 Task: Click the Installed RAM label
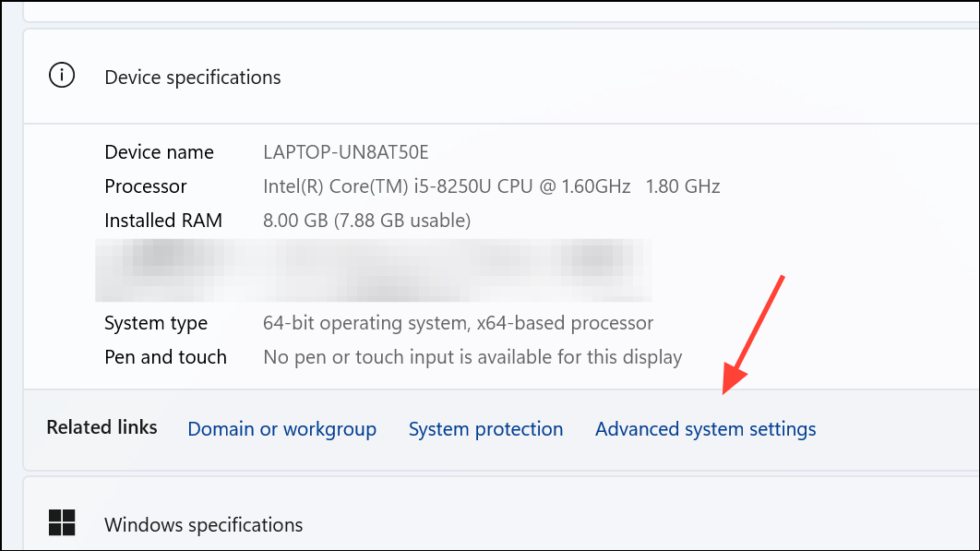(x=163, y=220)
